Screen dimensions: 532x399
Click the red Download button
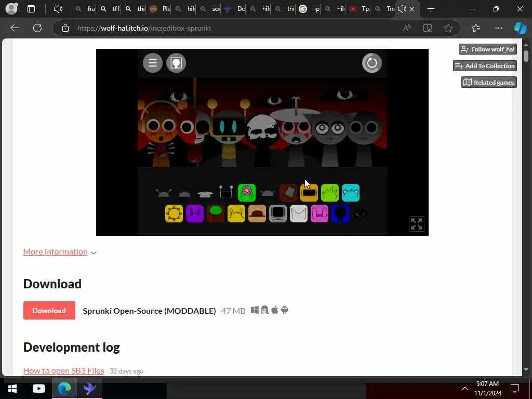pos(49,311)
